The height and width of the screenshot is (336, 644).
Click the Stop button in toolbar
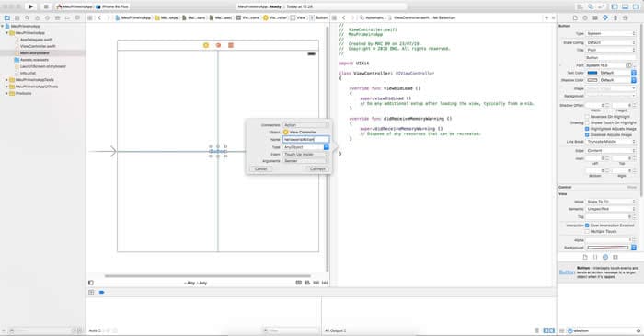point(46,6)
